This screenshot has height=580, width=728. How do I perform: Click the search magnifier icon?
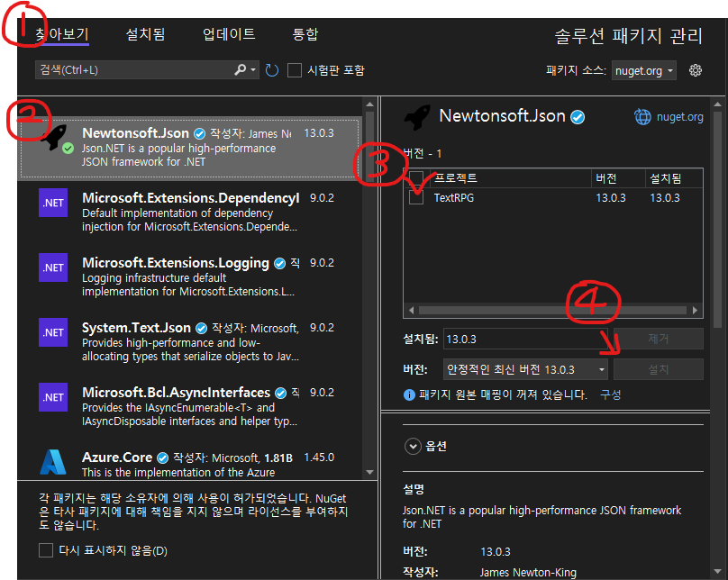point(240,70)
